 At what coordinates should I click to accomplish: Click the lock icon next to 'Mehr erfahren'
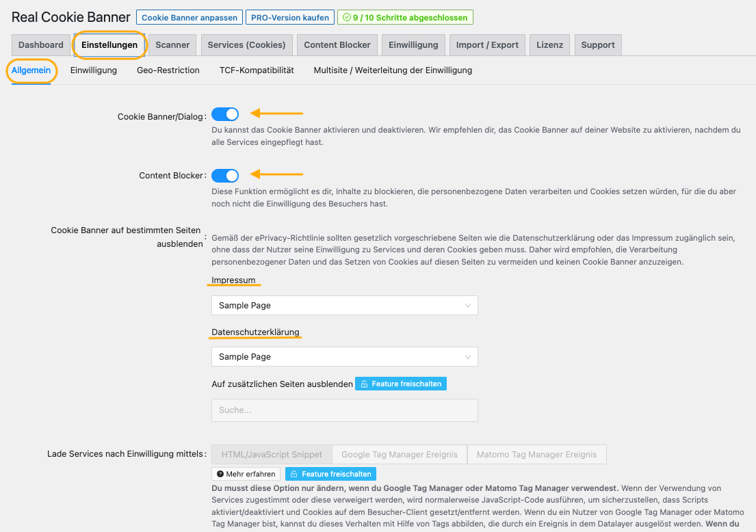point(294,474)
